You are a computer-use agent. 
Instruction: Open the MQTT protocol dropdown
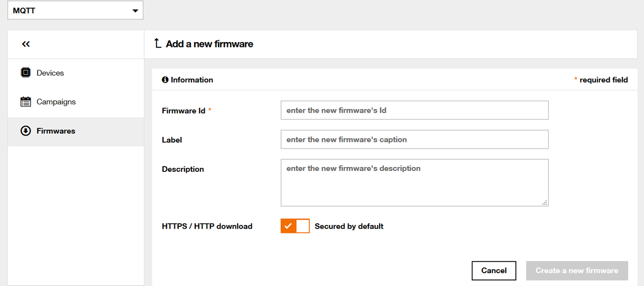tap(75, 10)
